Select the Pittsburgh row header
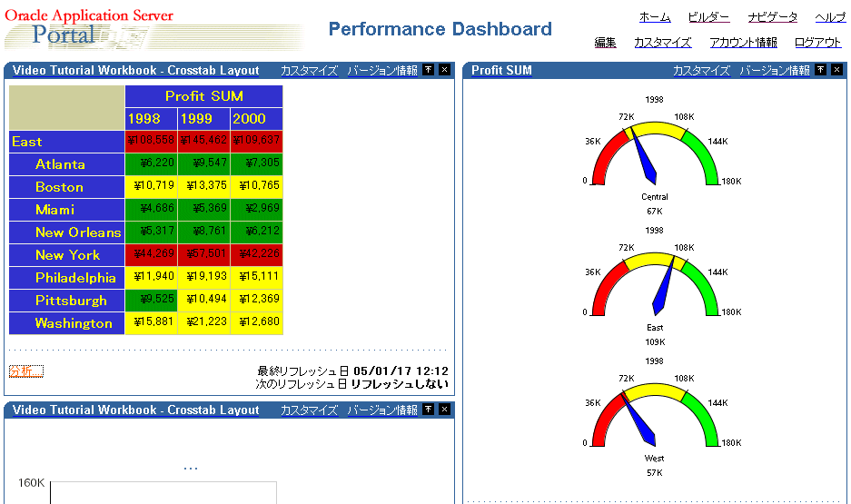Screen dimensions: 851x504 (x=67, y=301)
